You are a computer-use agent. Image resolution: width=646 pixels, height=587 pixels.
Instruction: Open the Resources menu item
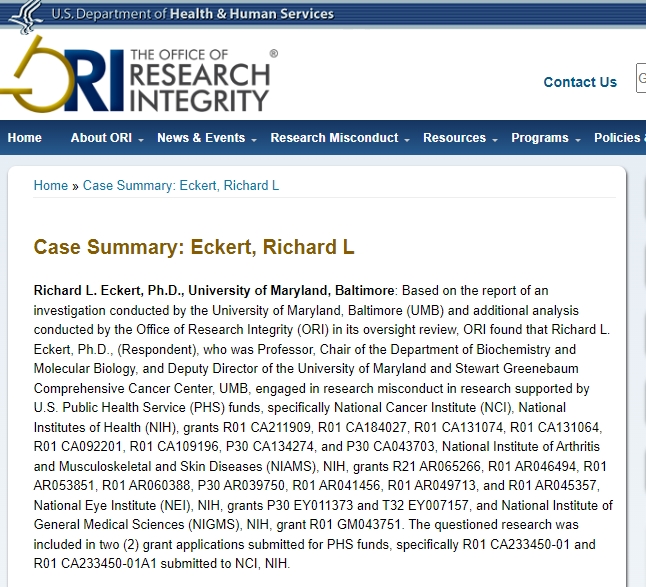click(x=454, y=138)
